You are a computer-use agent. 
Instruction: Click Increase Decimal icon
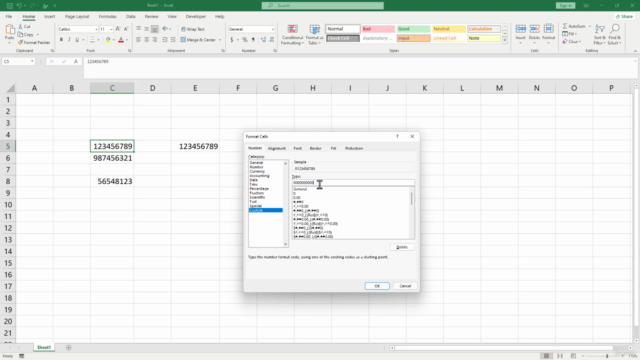[x=263, y=40]
